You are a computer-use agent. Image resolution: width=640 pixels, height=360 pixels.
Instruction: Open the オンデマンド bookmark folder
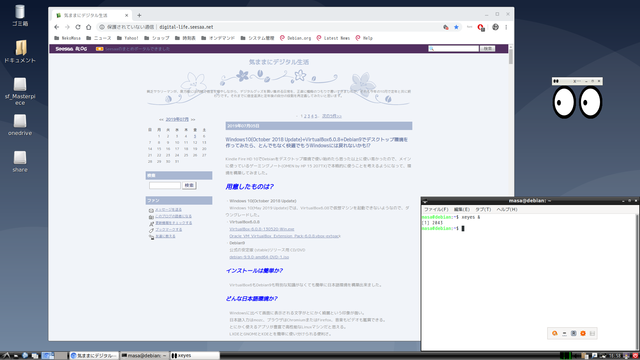tap(218, 38)
